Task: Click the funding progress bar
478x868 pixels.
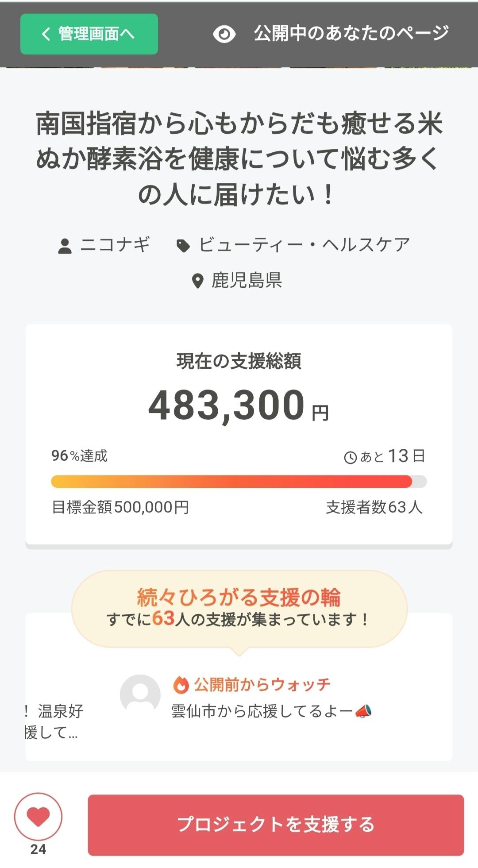Action: click(239, 482)
